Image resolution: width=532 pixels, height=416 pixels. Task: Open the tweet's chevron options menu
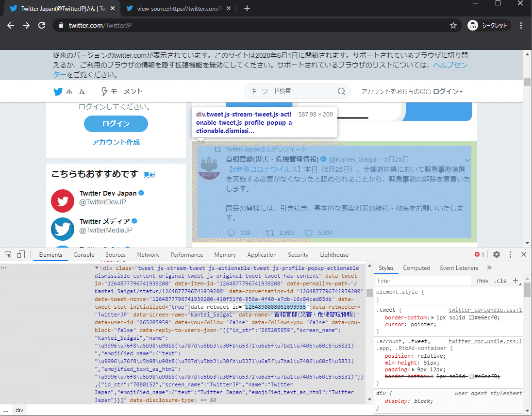click(x=467, y=160)
